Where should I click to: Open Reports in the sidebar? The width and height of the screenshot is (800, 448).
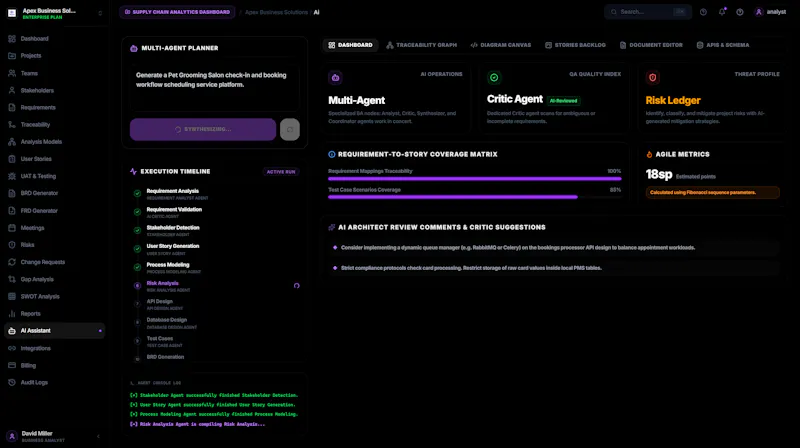point(54,314)
